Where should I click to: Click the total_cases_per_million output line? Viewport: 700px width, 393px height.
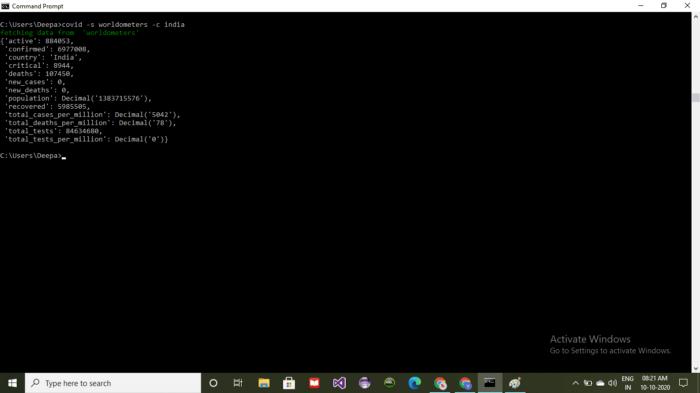point(92,114)
